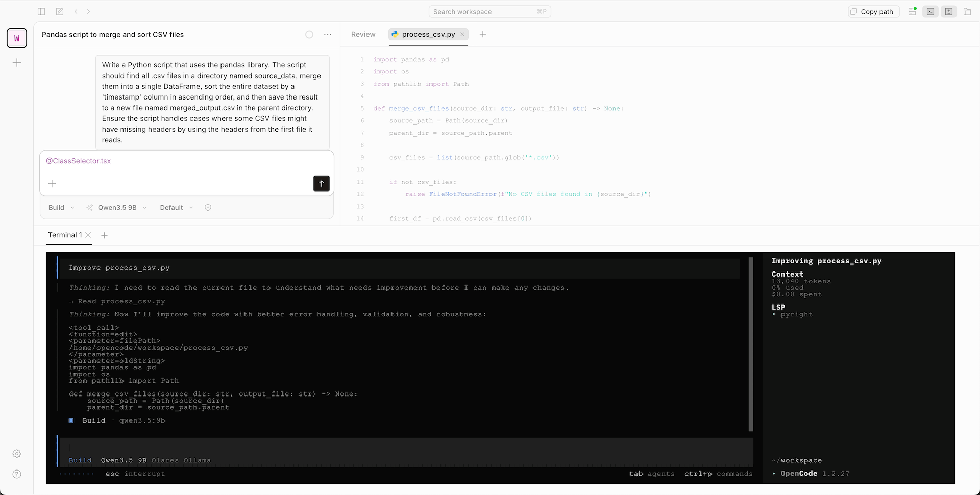Send the prompt with arrow button
This screenshot has height=495, width=980.
click(x=321, y=184)
